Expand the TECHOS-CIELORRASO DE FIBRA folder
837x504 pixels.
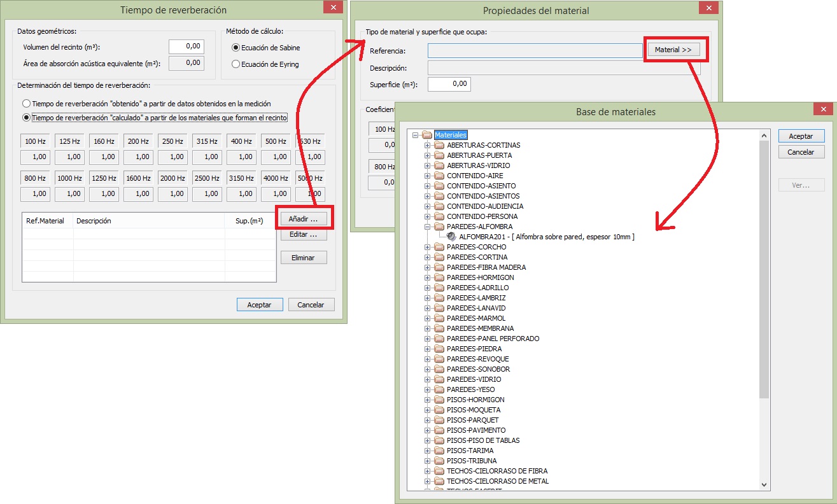coord(428,471)
